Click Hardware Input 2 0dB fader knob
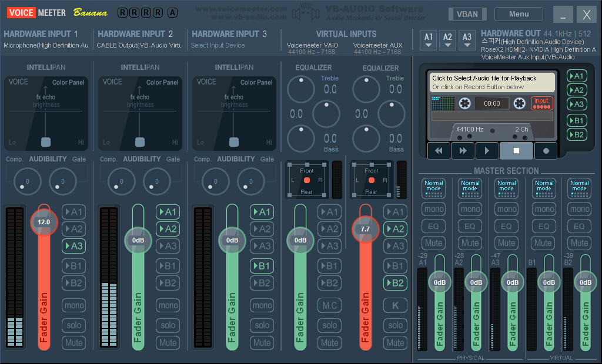Screen dimensions: 602x364 pyautogui.click(x=138, y=241)
